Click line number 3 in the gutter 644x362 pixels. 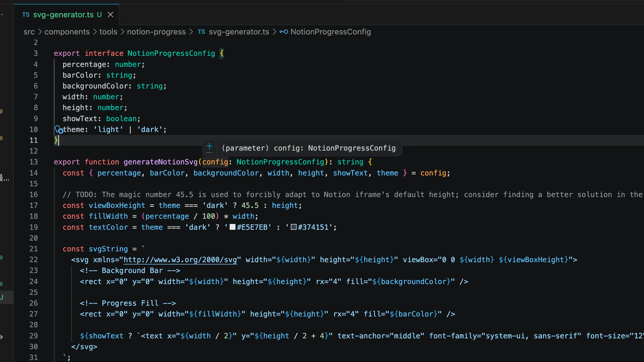tap(36, 53)
